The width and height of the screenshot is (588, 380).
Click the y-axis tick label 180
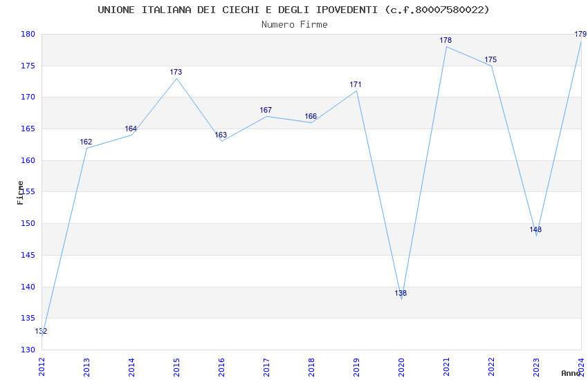point(28,34)
